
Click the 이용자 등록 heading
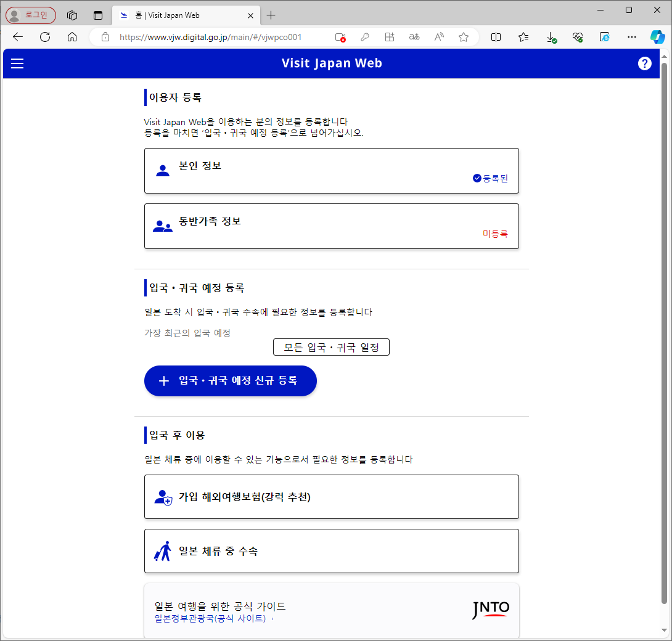[x=175, y=98]
